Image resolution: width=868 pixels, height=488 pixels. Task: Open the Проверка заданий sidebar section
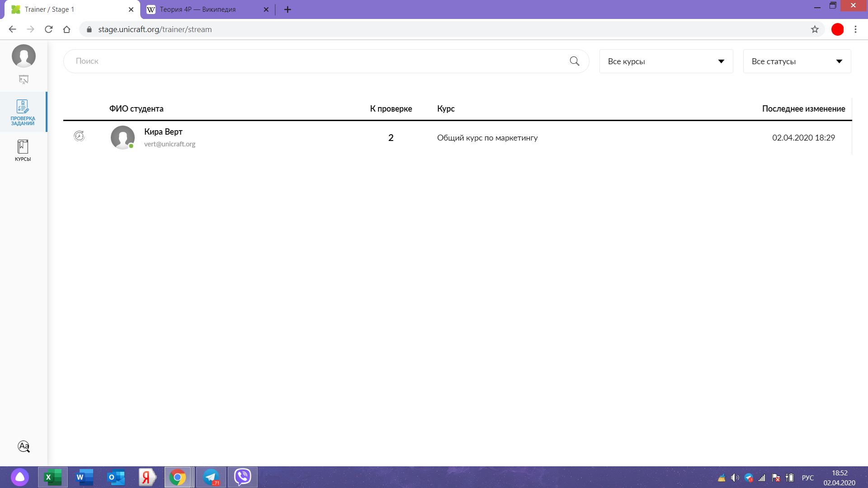[x=23, y=112]
